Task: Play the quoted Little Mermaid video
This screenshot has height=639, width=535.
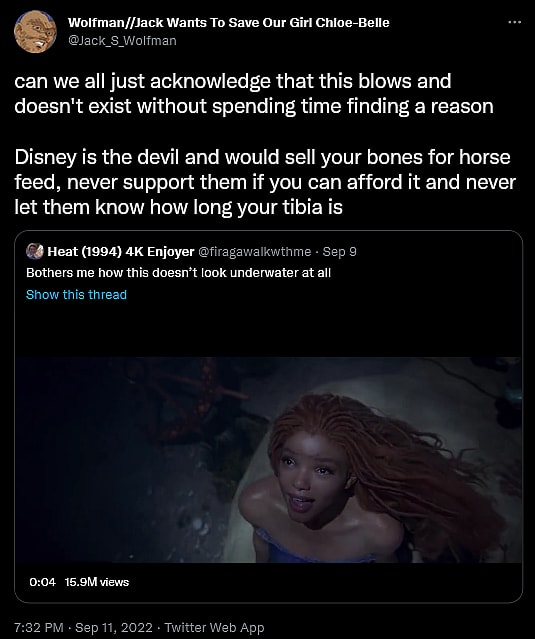Action: pos(268,460)
